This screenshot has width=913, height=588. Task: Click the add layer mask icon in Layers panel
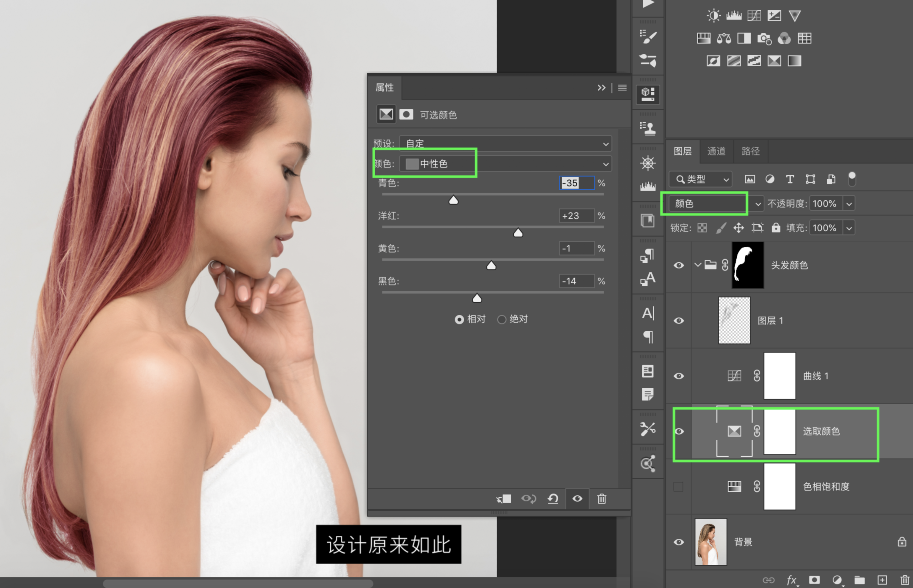coord(814,580)
